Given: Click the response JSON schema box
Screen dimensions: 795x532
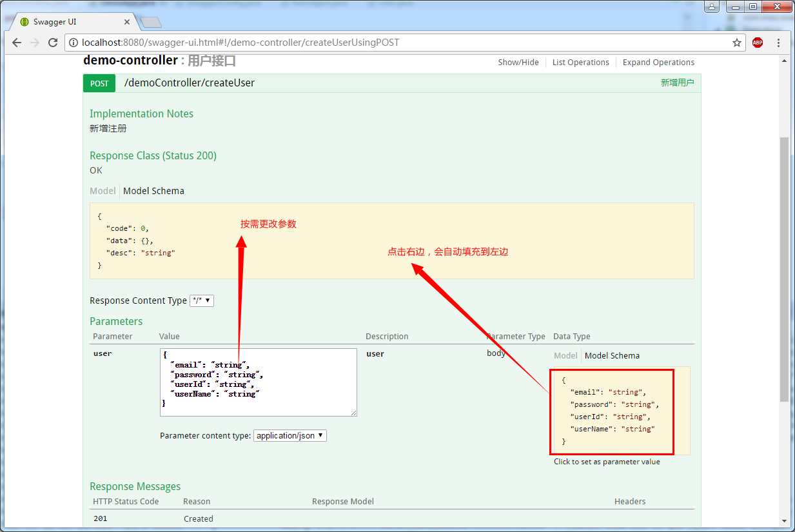Looking at the screenshot, I should point(392,241).
